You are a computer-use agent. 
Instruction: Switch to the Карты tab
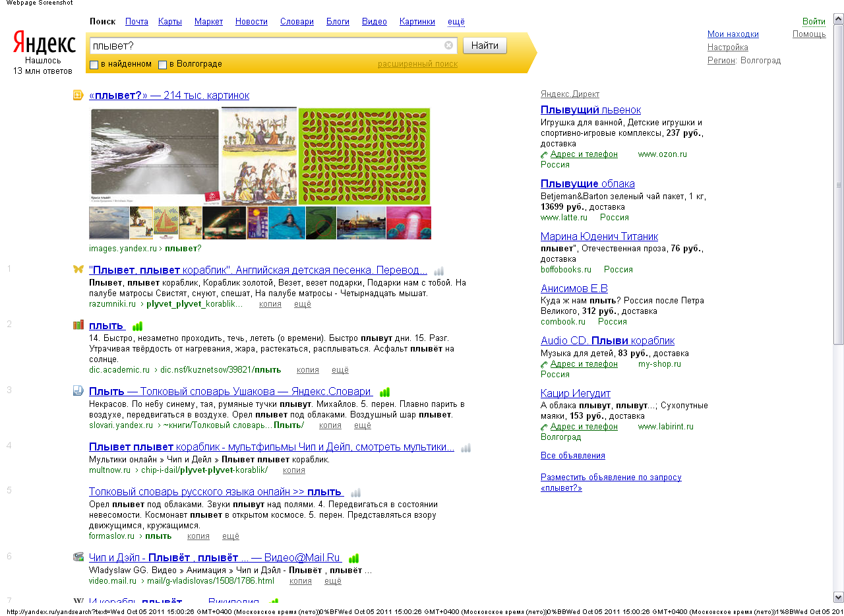point(170,22)
